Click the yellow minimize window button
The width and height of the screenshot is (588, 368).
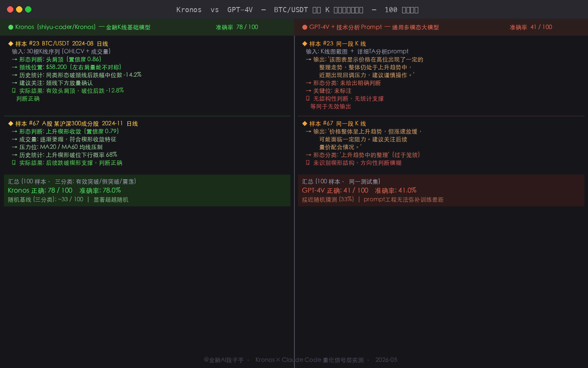(x=19, y=9)
